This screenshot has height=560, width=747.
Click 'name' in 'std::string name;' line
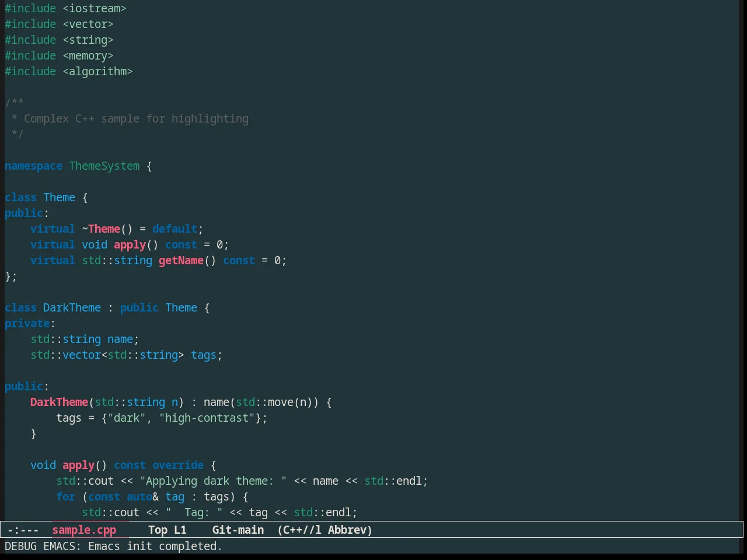[x=120, y=339]
